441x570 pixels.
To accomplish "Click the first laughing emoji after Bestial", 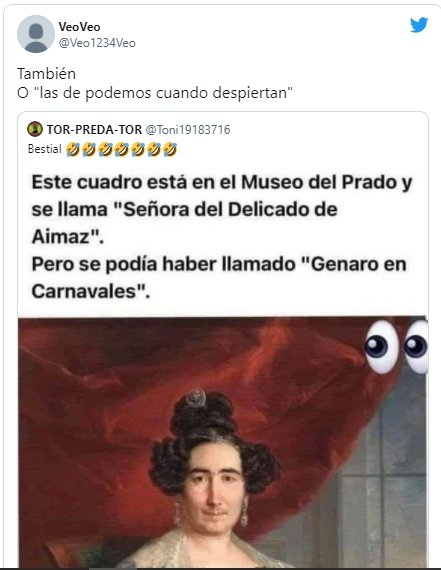I will pyautogui.click(x=73, y=149).
